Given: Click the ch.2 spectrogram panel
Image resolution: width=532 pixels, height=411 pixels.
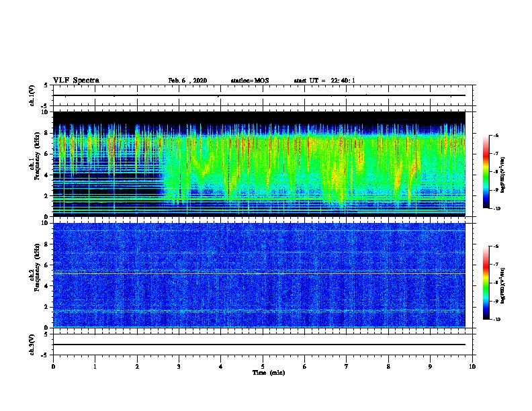Looking at the screenshot, I should [259, 275].
